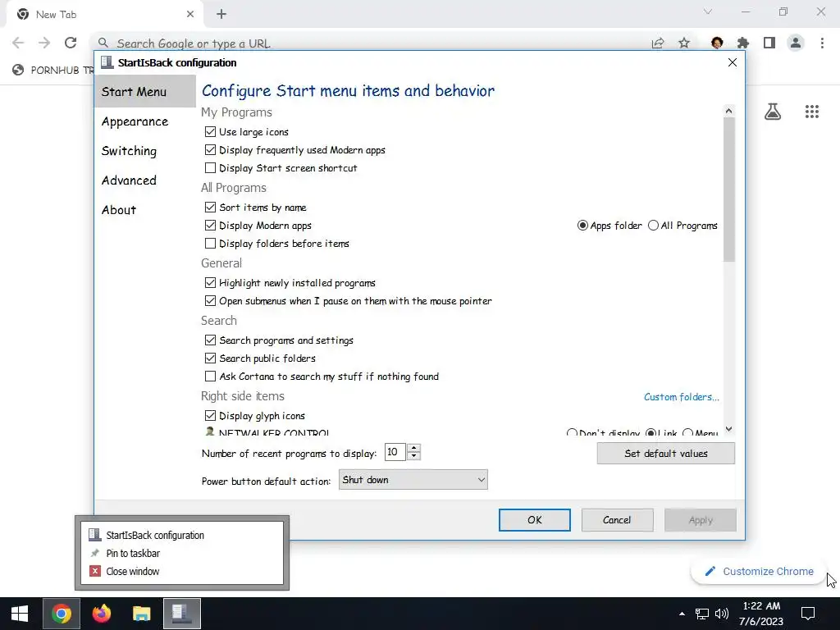Increase the number of recent programs
The width and height of the screenshot is (840, 630).
[x=413, y=449]
